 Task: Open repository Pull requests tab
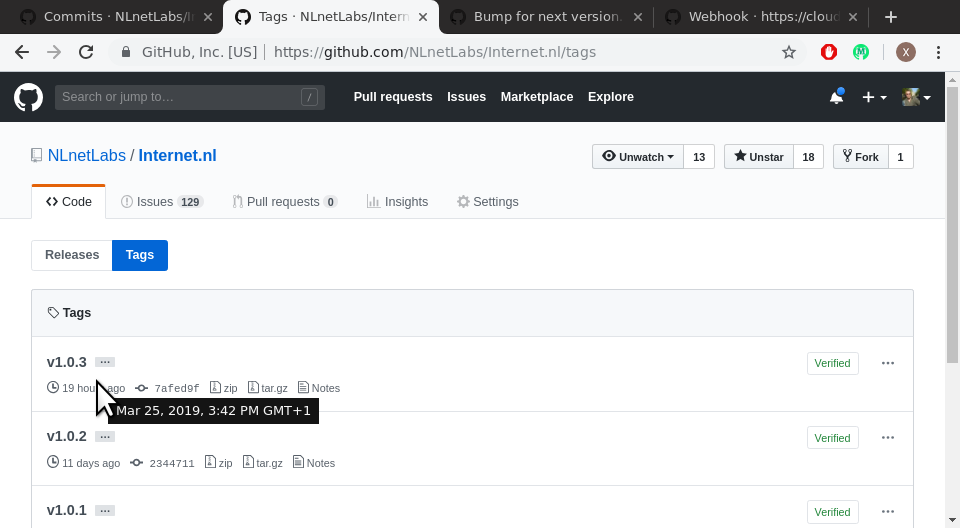pyautogui.click(x=285, y=202)
